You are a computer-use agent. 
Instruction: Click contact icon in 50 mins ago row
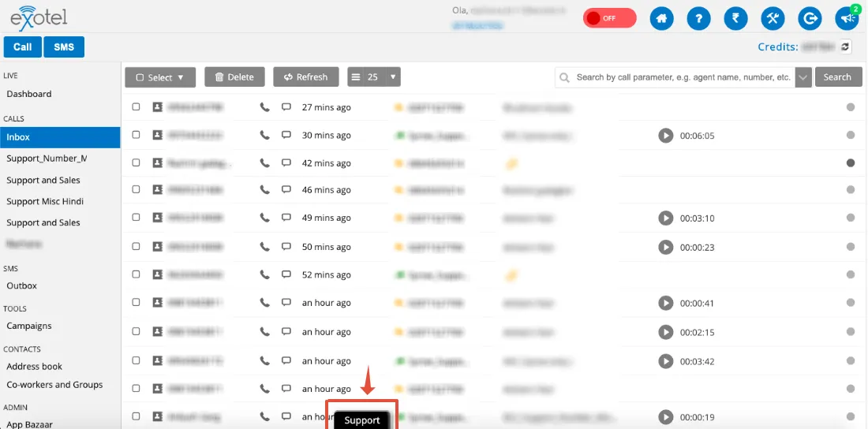tap(158, 246)
